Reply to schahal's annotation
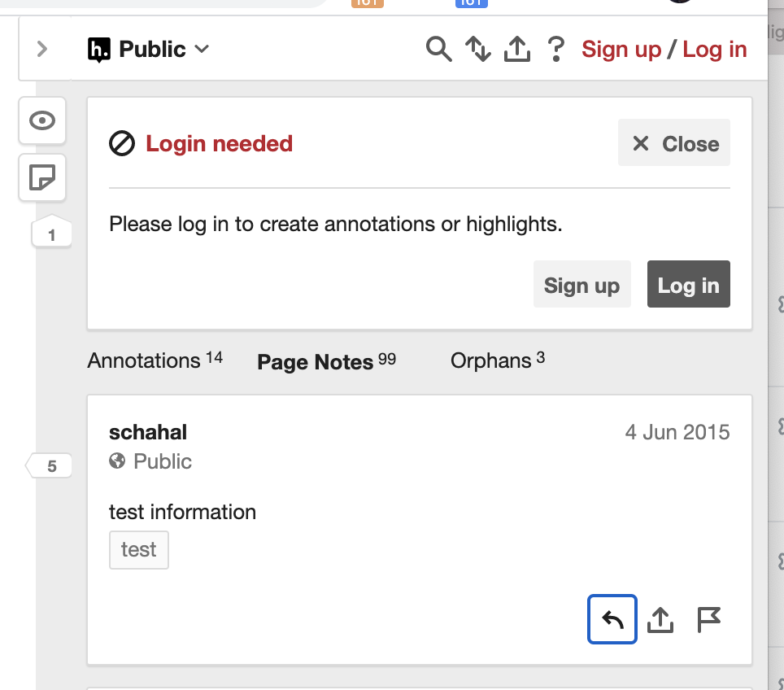This screenshot has width=784, height=690. [x=612, y=619]
